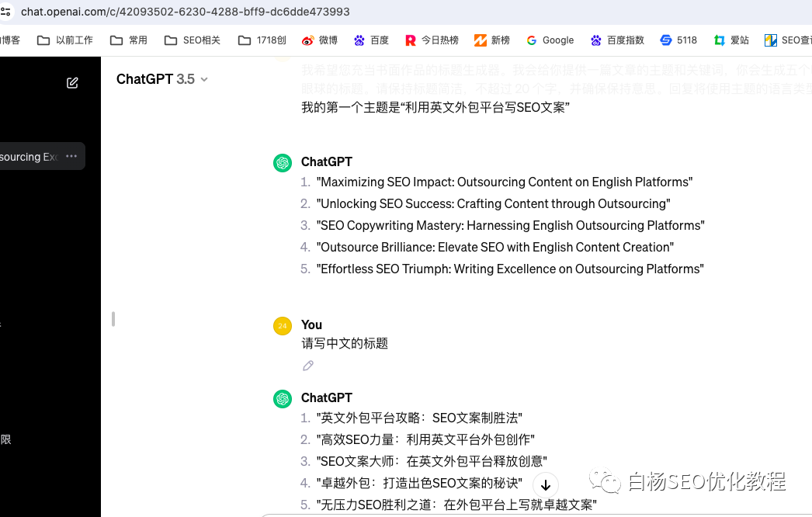Image resolution: width=812 pixels, height=517 pixels.
Task: Open conversation options with three-dot icon
Action: pyautogui.click(x=71, y=156)
